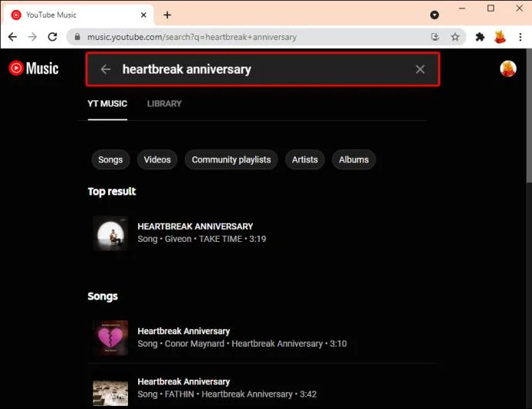
Task: Open Conor Maynard's Heartbreak Anniversary song title
Action: 184,331
